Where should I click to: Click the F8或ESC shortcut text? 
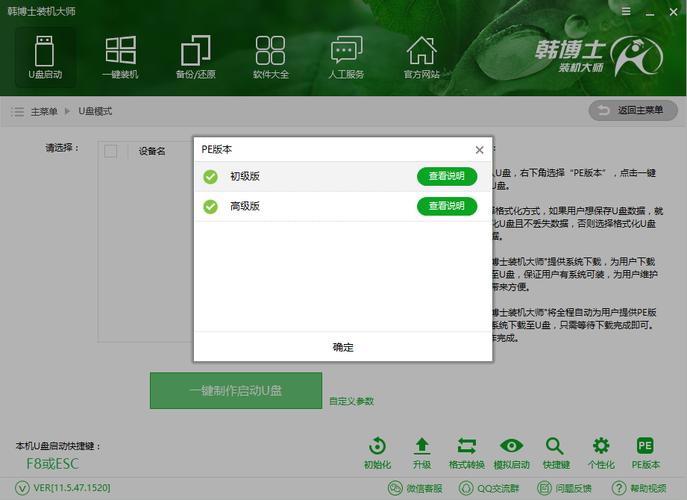[53, 464]
